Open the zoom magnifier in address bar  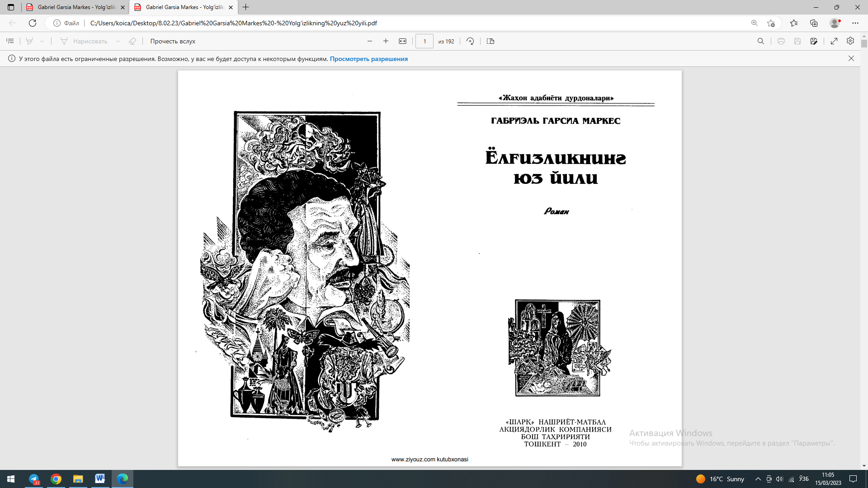pos(755,23)
